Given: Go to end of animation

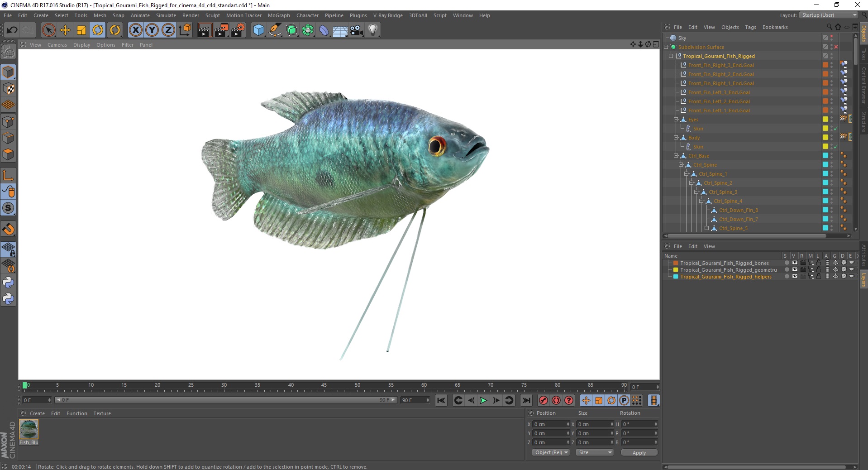Looking at the screenshot, I should [x=526, y=400].
